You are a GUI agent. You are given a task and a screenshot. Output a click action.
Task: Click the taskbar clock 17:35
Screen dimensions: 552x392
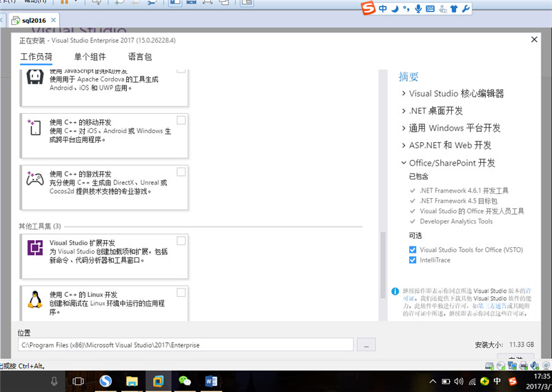pos(542,377)
